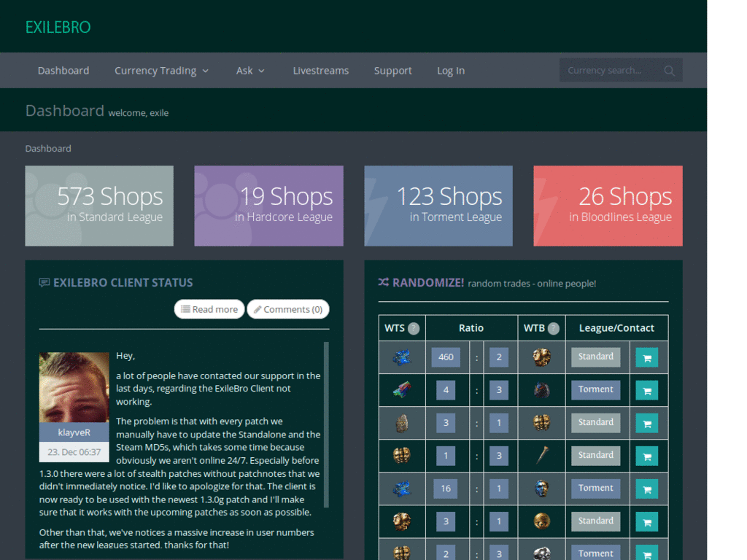Click the Randomize shuffle icon
Screen dimensions: 747x560
[x=384, y=282]
